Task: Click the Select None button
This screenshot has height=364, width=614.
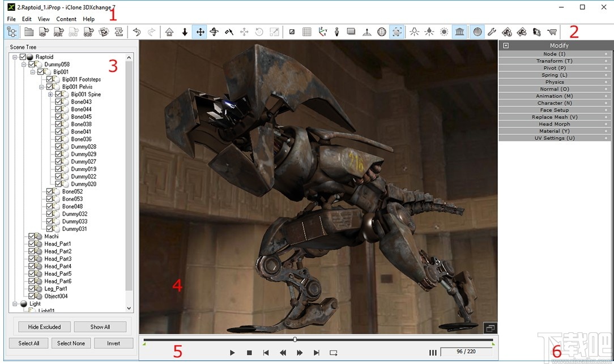Action: (71, 343)
